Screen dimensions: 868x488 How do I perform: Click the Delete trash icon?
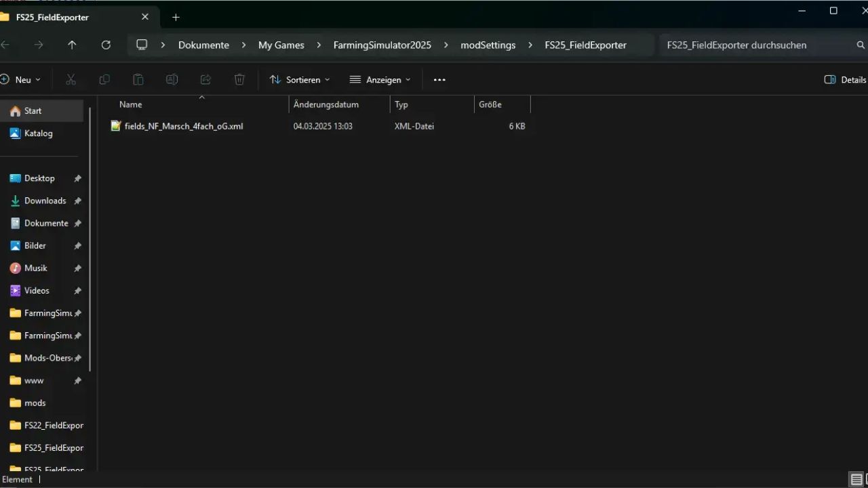(239, 80)
